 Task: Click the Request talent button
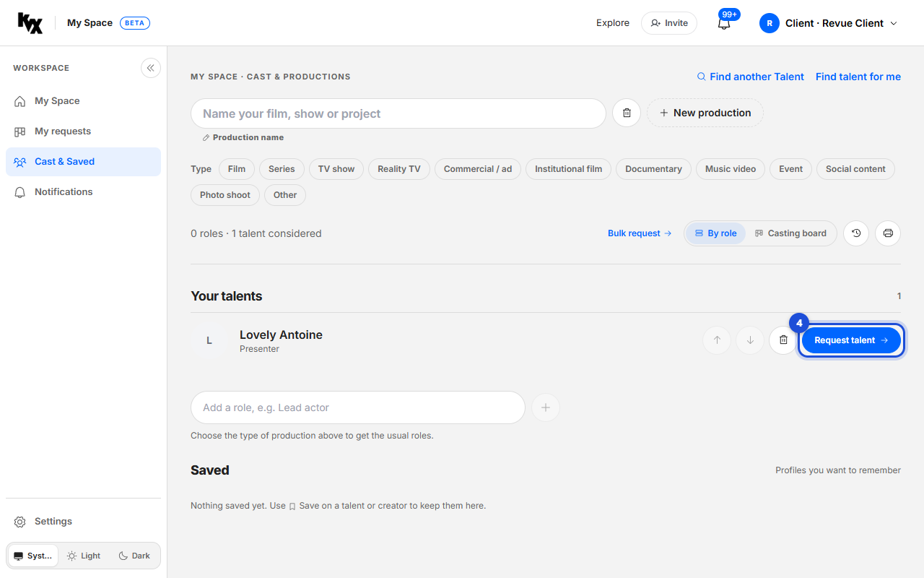coord(851,340)
